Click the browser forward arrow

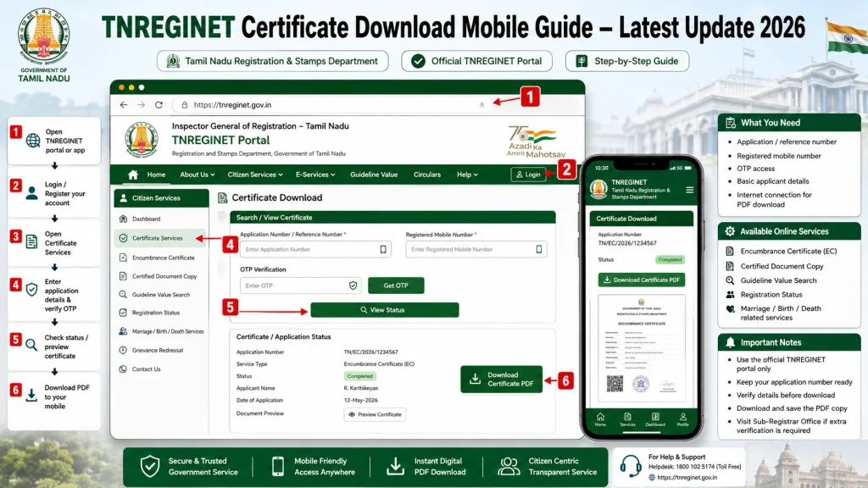click(142, 104)
